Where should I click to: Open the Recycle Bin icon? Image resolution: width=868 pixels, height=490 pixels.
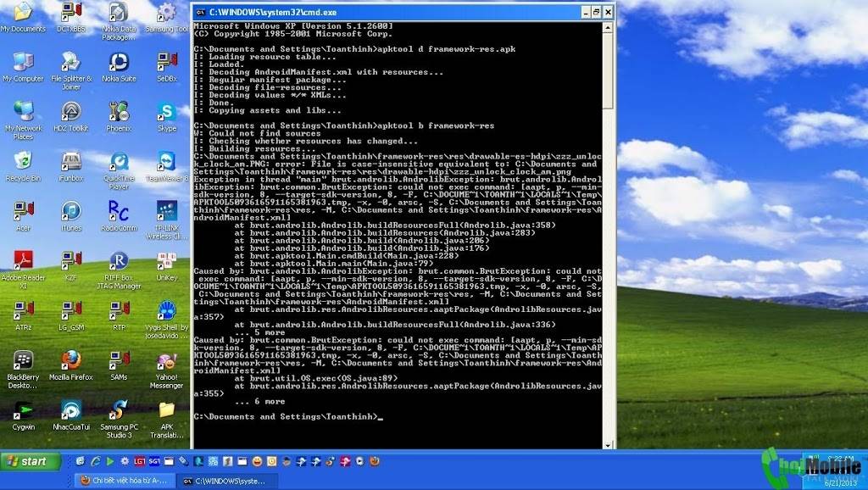point(23,167)
